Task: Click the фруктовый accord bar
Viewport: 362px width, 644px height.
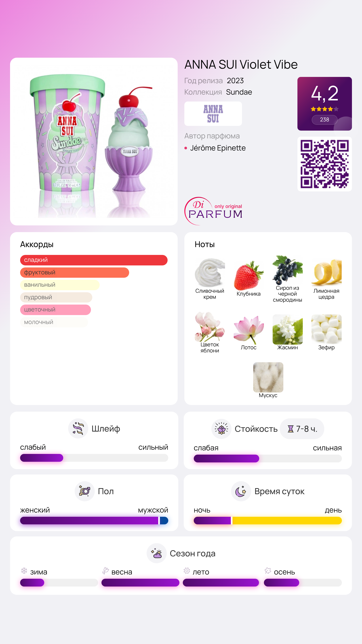Action: coord(74,273)
